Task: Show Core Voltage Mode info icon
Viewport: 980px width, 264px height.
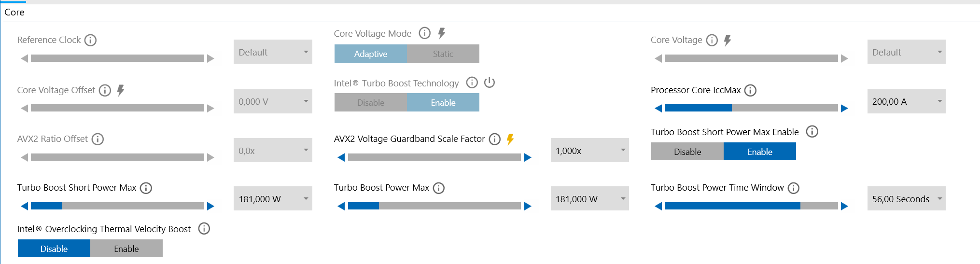Action: pyautogui.click(x=425, y=33)
